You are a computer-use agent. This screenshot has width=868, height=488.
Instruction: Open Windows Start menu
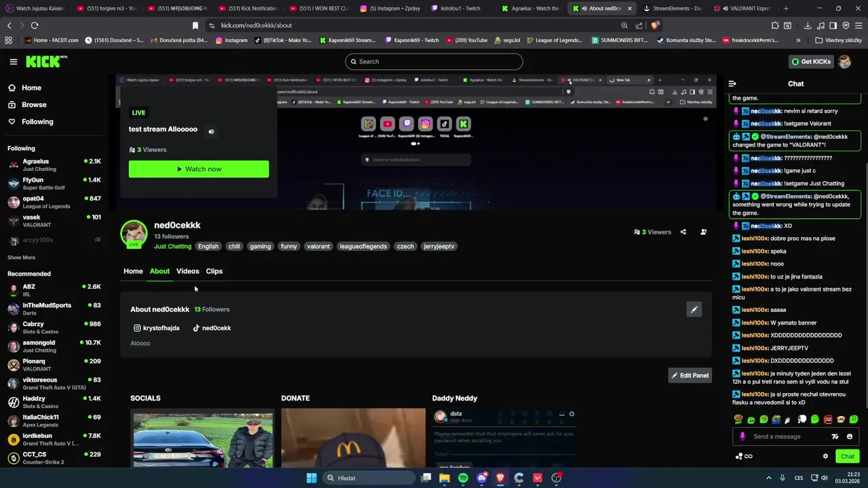311,478
